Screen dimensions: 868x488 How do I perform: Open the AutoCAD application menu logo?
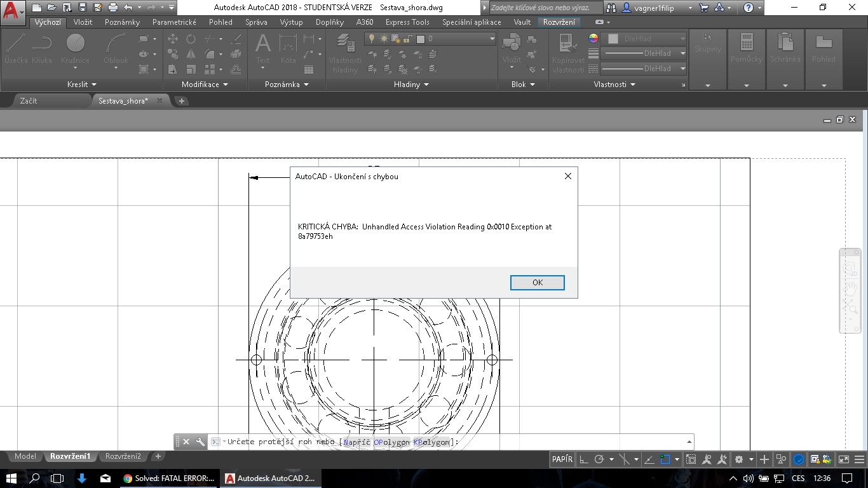click(x=13, y=11)
